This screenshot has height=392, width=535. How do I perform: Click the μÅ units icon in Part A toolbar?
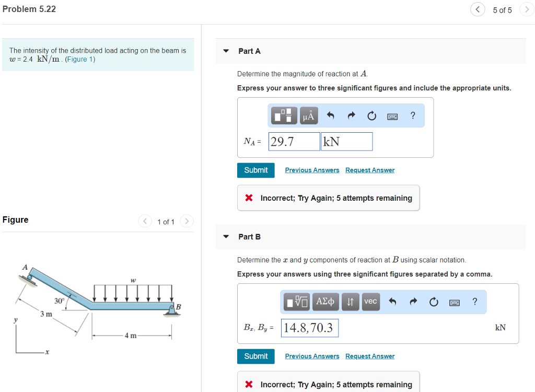pyautogui.click(x=308, y=115)
